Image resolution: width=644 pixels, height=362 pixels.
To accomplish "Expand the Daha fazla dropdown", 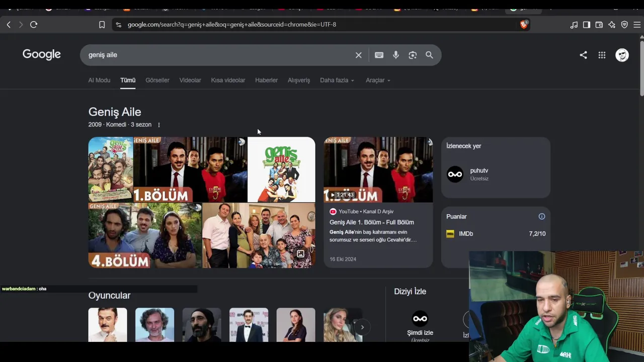I will (337, 80).
